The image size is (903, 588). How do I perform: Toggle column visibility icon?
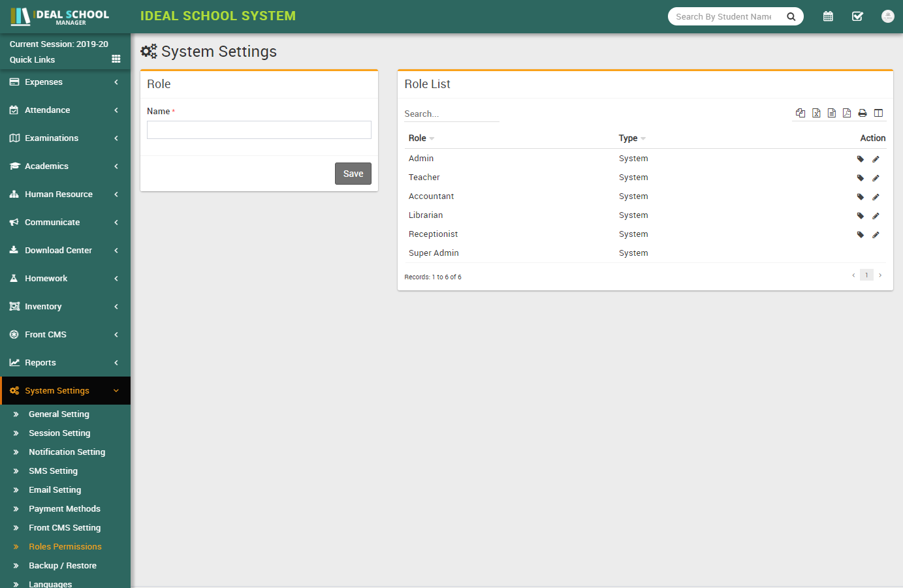[x=878, y=113]
